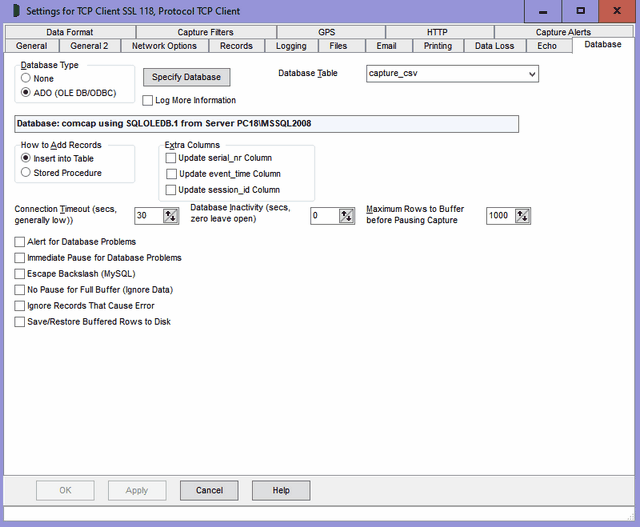Switch to the Capture Filters tab
Image resolution: width=640 pixels, height=527 pixels.
click(206, 32)
